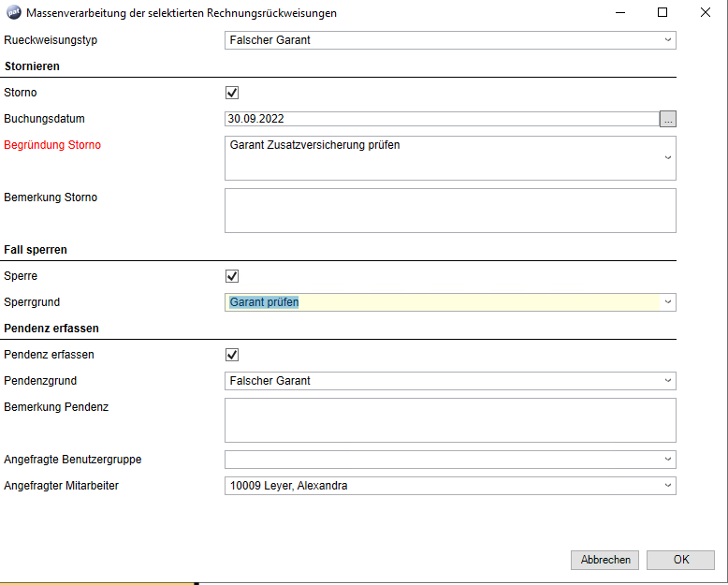Toggle the Sperre checkbox

tap(232, 276)
